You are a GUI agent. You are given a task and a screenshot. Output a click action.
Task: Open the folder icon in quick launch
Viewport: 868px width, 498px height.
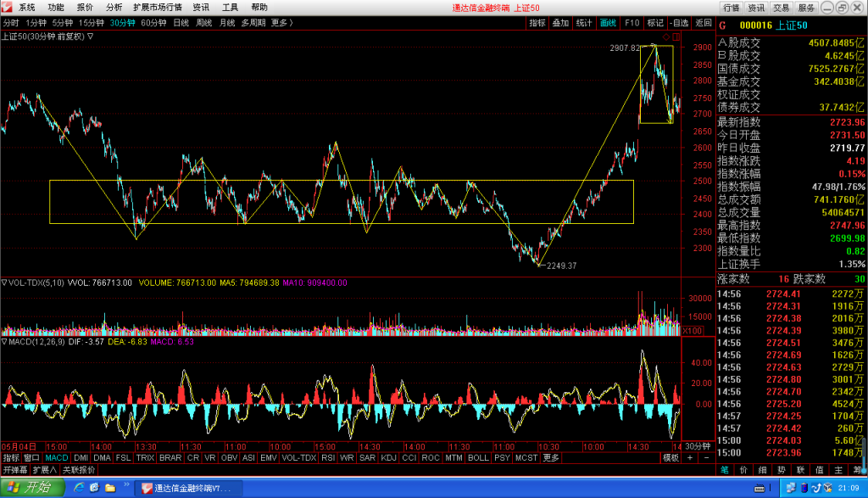click(110, 488)
